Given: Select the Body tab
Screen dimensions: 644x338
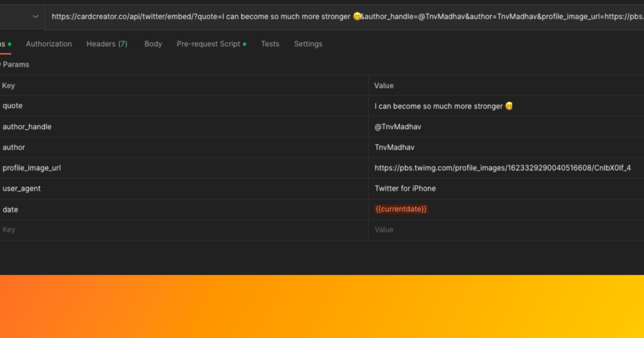Looking at the screenshot, I should tap(153, 44).
